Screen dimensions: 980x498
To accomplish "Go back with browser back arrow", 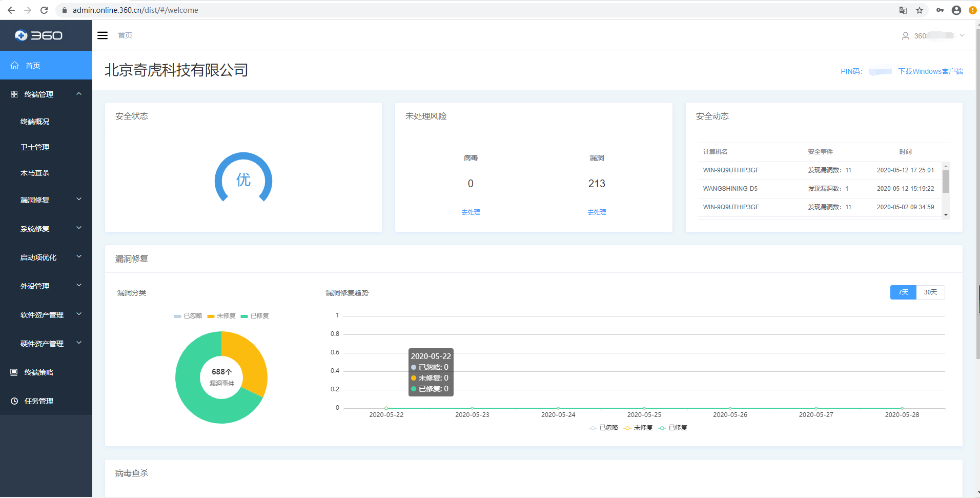I will [x=11, y=10].
